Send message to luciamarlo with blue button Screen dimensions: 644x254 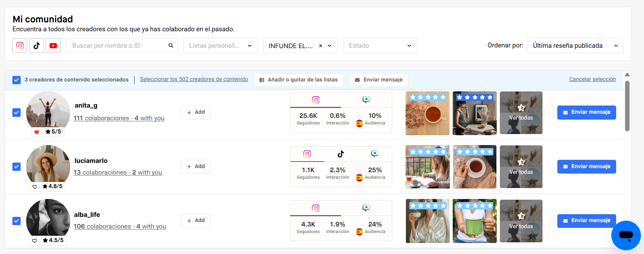[x=587, y=167]
